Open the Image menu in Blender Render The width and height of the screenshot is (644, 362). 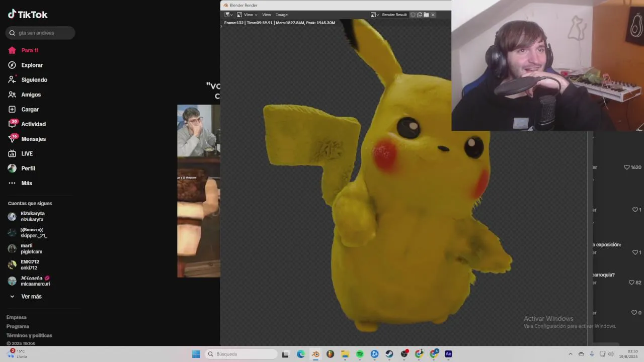[282, 15]
